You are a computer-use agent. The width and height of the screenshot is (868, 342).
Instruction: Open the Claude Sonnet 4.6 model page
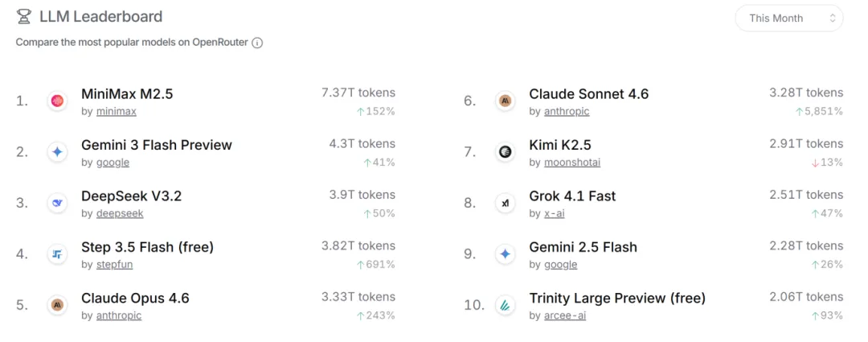tap(588, 94)
